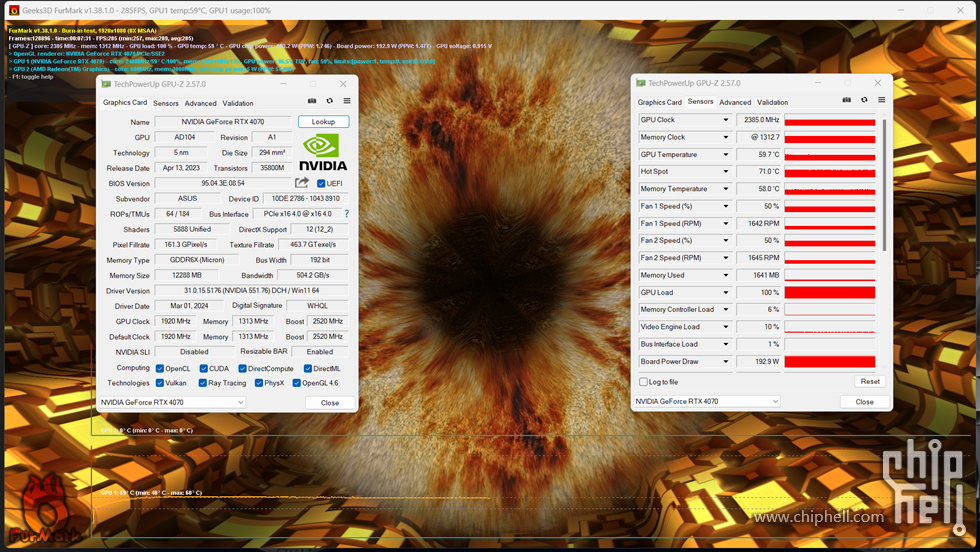The height and width of the screenshot is (552, 980).
Task: Open the Fan 2 Speed (%) sensor dropdown
Action: [726, 241]
